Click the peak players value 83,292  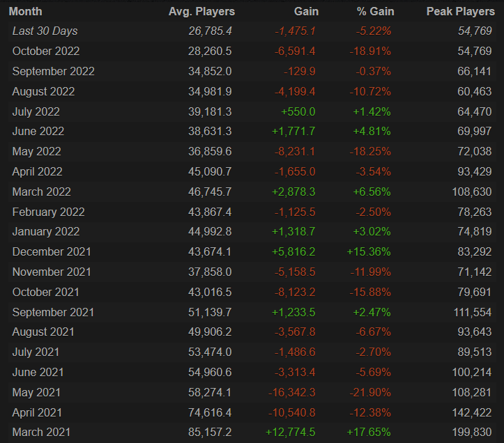tap(475, 252)
